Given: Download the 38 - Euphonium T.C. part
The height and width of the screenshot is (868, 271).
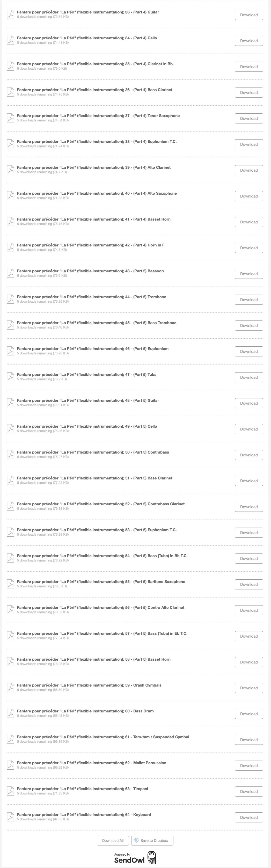Looking at the screenshot, I should coord(249,144).
